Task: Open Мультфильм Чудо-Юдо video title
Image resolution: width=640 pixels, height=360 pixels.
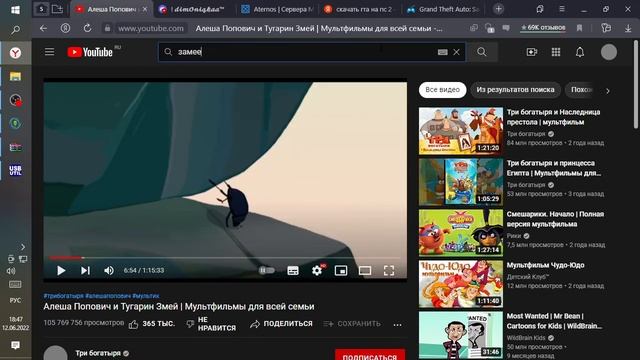Action: click(x=545, y=265)
